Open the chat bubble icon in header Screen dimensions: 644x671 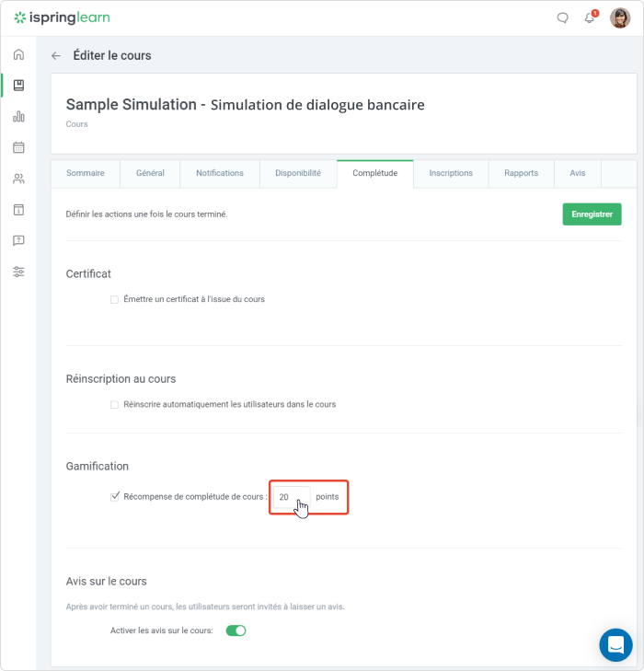[x=563, y=17]
